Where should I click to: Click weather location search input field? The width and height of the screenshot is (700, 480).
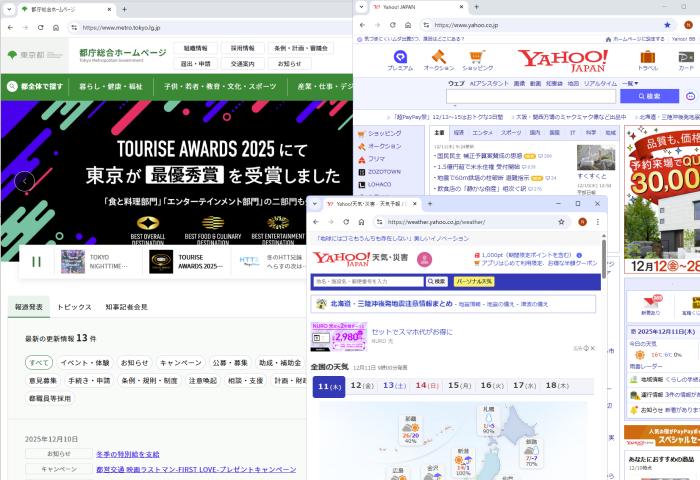[368, 281]
